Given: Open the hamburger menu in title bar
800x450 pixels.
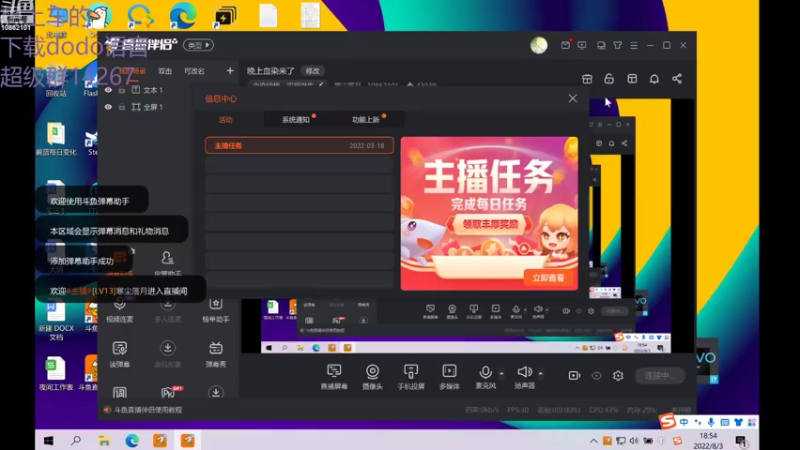Looking at the screenshot, I should pyautogui.click(x=634, y=45).
